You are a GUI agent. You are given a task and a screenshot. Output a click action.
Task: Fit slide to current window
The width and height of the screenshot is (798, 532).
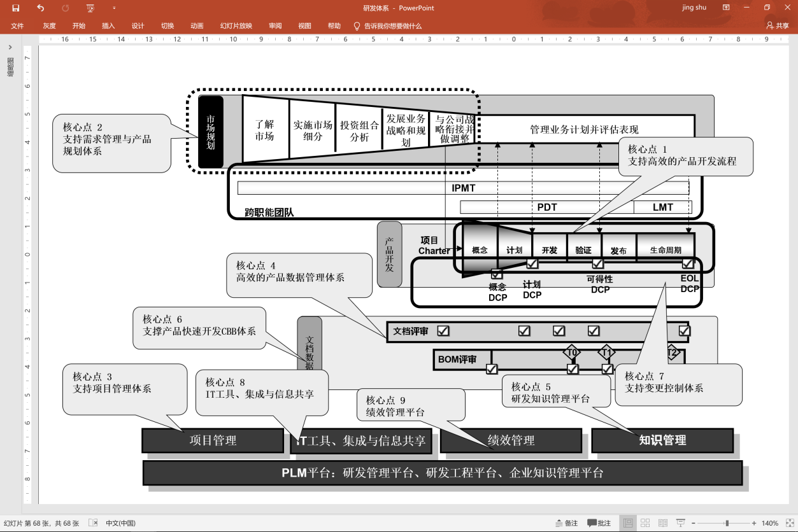[789, 523]
